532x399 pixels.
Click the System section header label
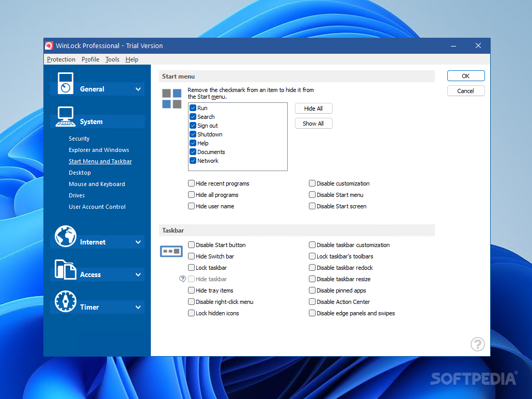(91, 122)
